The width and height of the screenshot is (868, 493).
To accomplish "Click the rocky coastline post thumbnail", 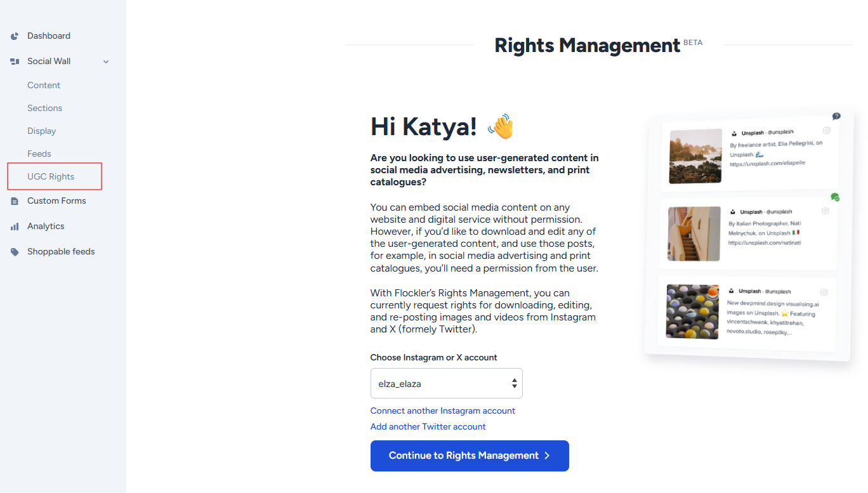I will point(695,156).
